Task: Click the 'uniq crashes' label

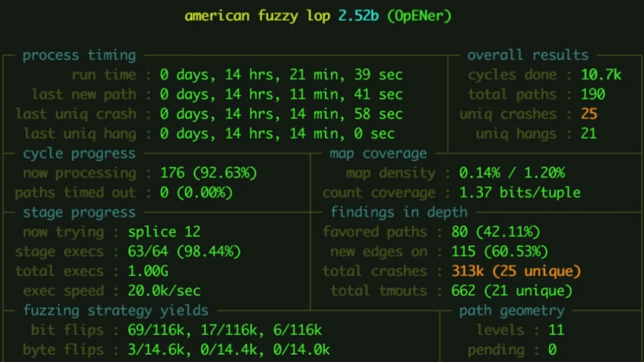Action: click(508, 114)
